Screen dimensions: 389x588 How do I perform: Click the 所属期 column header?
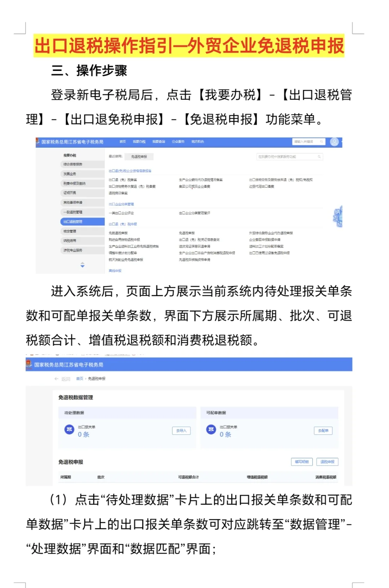(x=66, y=477)
